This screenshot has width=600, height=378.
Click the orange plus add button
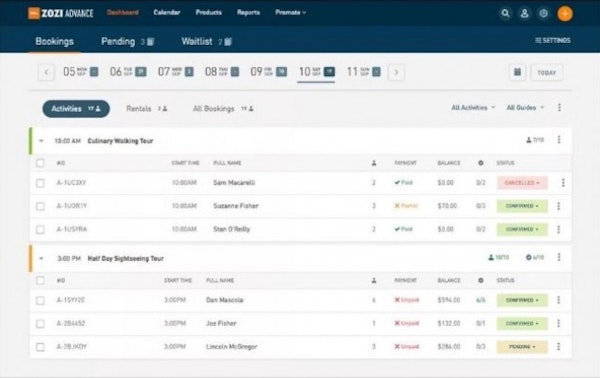point(565,13)
